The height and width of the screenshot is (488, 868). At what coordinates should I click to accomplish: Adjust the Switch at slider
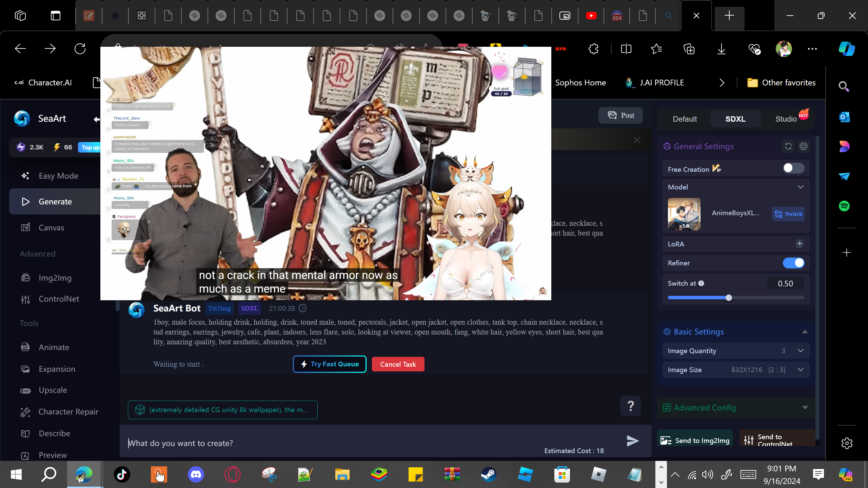pyautogui.click(x=729, y=298)
